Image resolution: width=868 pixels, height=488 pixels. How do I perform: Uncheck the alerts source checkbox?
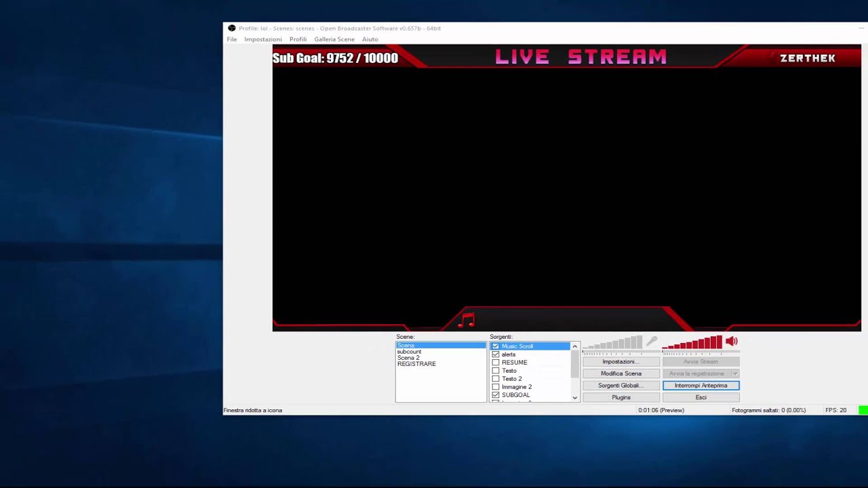coord(496,354)
